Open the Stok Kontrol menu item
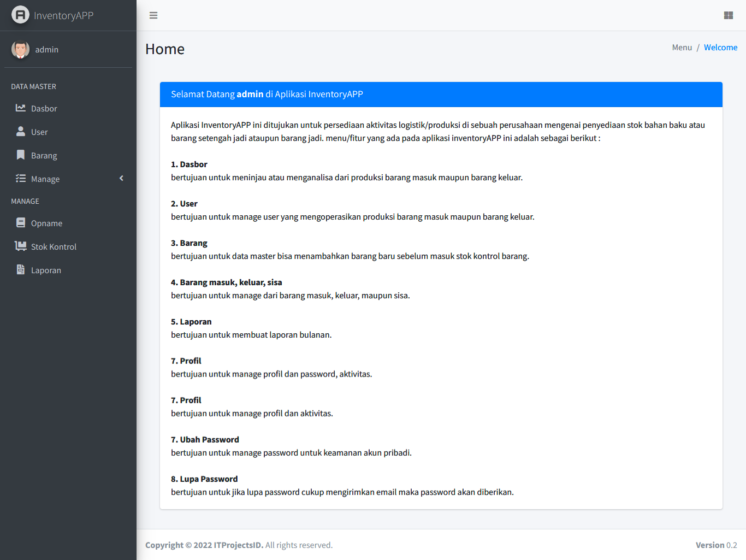The image size is (746, 560). point(54,247)
